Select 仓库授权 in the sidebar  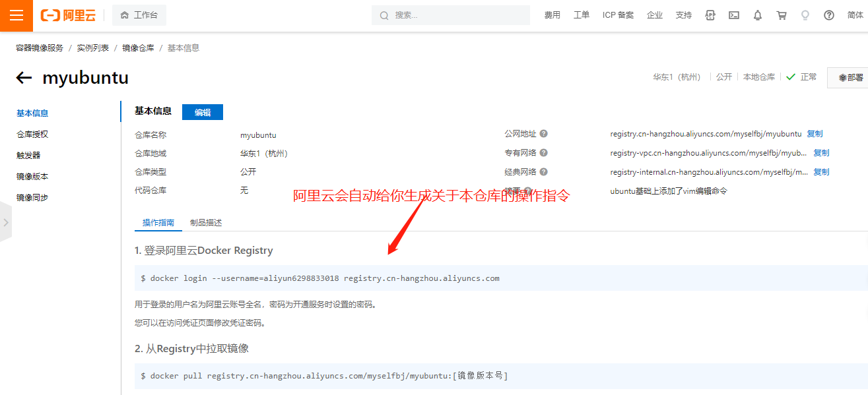(x=32, y=135)
